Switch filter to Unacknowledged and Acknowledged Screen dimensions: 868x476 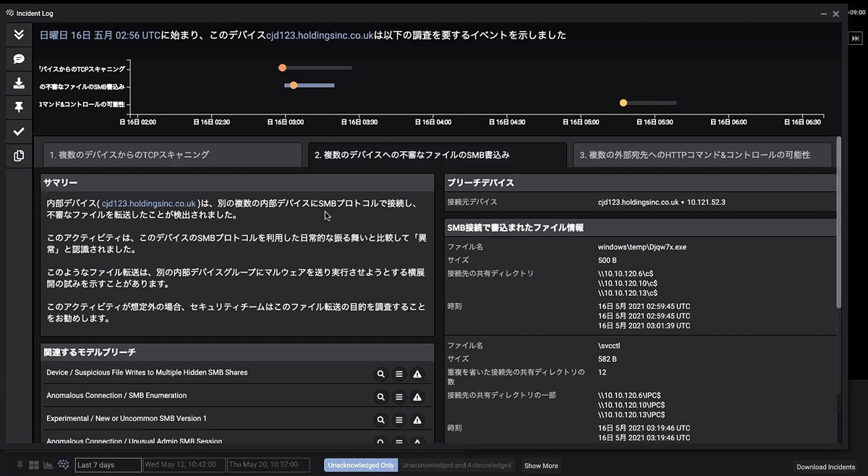click(x=456, y=465)
